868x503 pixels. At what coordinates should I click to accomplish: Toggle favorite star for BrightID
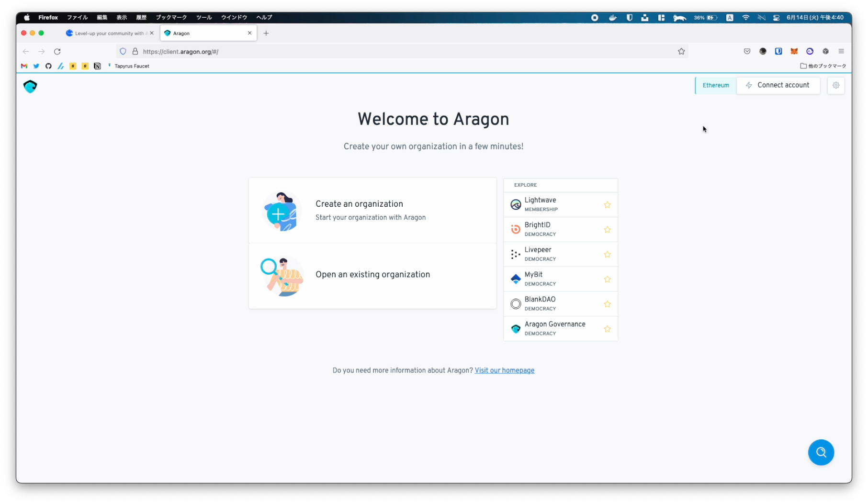[607, 230]
